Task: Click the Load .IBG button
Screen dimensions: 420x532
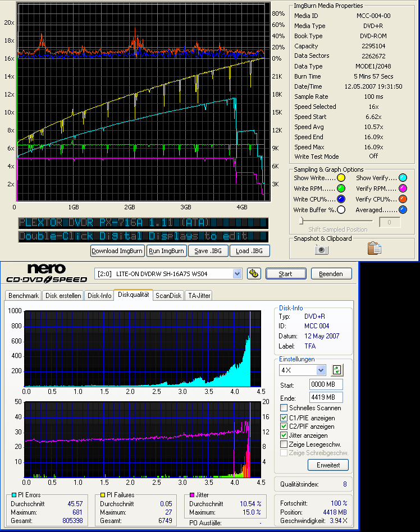Action: click(249, 251)
